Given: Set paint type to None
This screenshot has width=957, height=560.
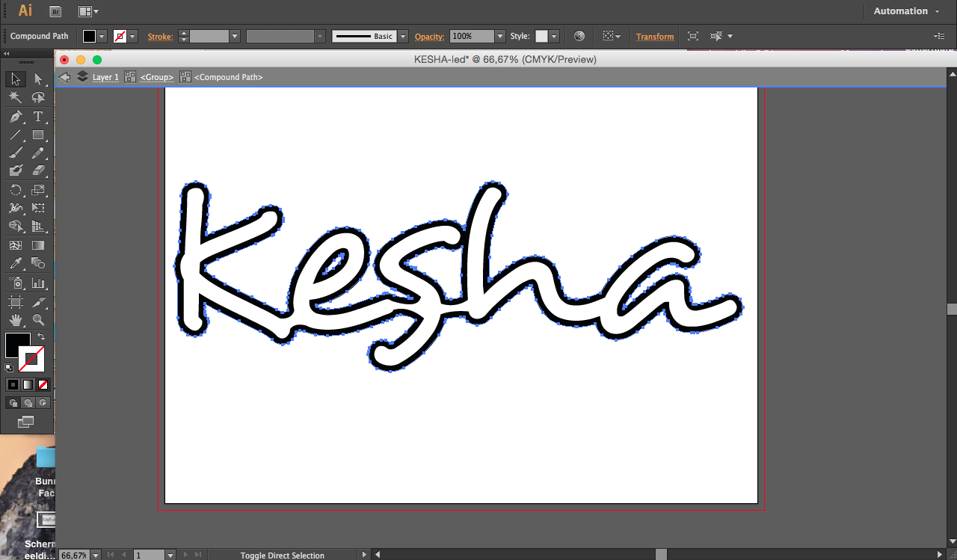Looking at the screenshot, I should click(x=43, y=384).
